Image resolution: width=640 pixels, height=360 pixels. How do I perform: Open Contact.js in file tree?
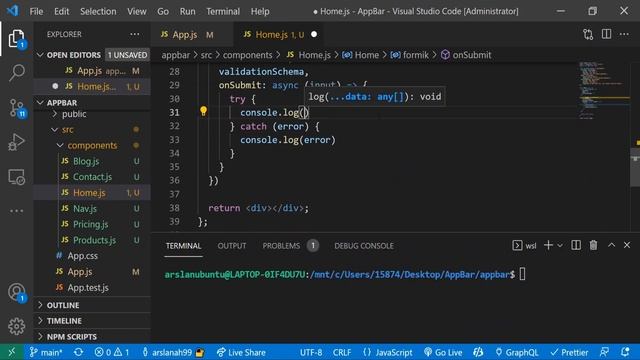click(x=92, y=177)
